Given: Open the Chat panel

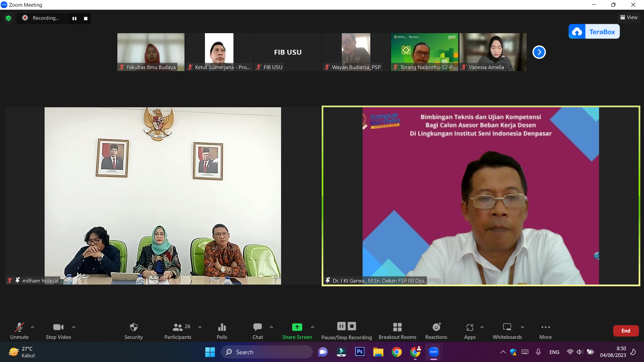Looking at the screenshot, I should pyautogui.click(x=258, y=331).
